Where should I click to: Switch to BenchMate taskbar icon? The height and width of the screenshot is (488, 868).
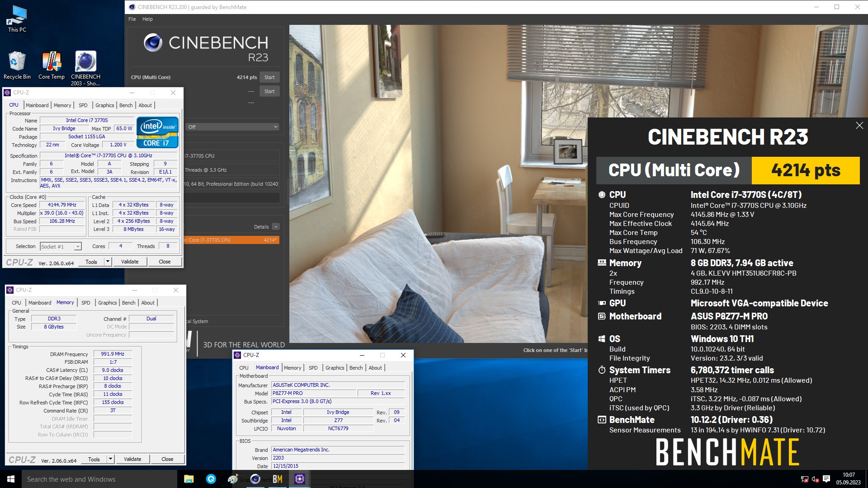(278, 479)
